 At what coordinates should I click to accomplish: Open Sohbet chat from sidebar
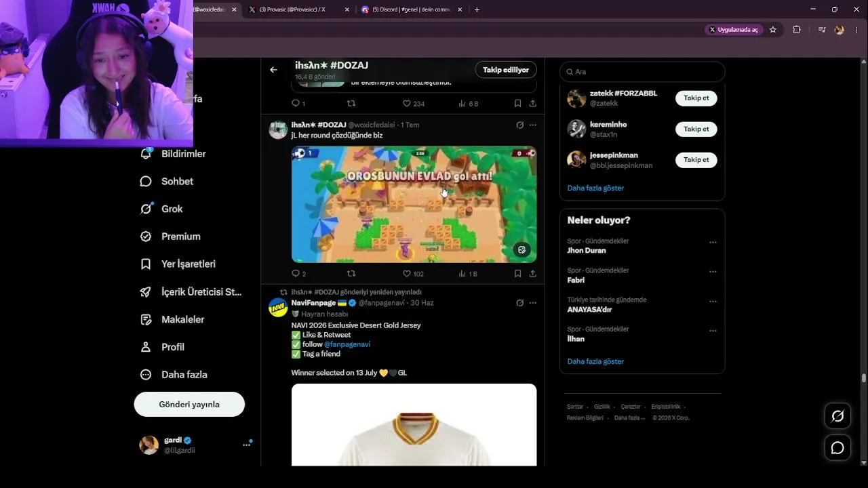167,182
